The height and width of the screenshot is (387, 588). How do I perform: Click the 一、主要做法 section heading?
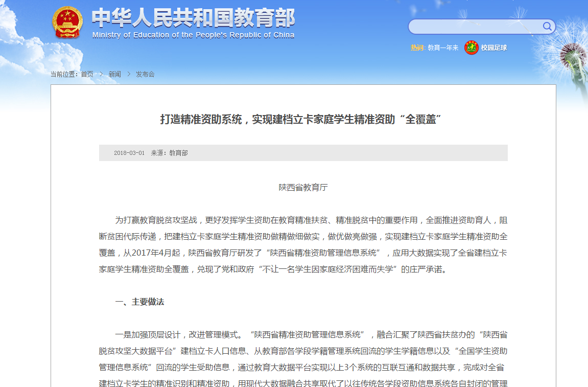pyautogui.click(x=139, y=302)
